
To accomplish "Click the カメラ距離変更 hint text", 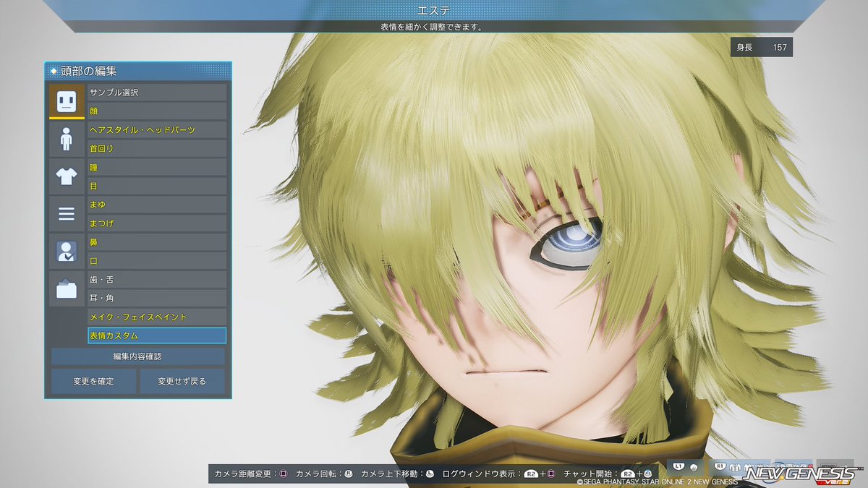I will click(244, 474).
